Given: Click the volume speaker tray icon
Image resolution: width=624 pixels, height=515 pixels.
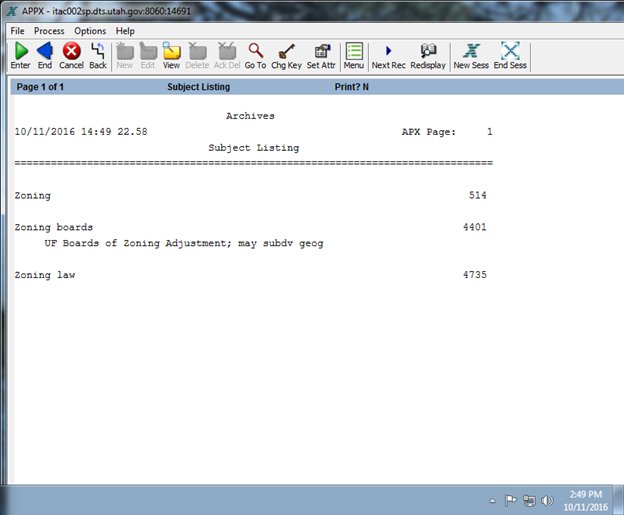Looking at the screenshot, I should pos(548,500).
